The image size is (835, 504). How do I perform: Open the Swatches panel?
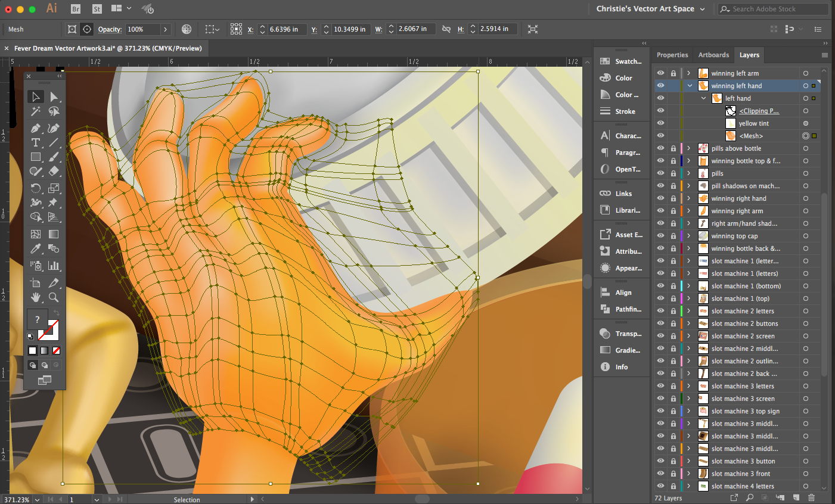click(622, 61)
